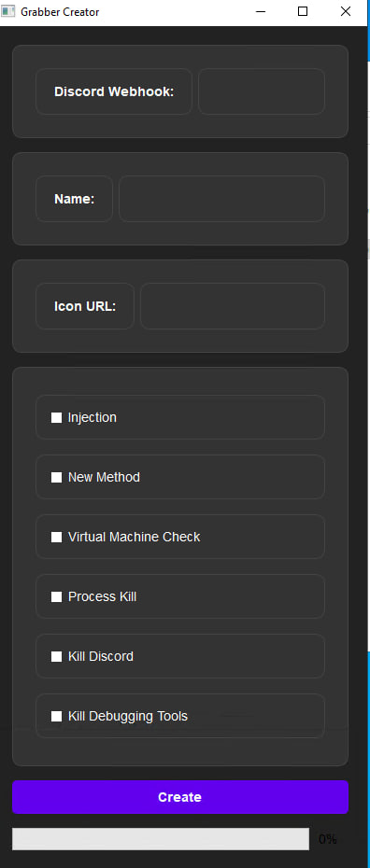The height and width of the screenshot is (868, 370).
Task: Click the Name label box
Action: pos(74,199)
